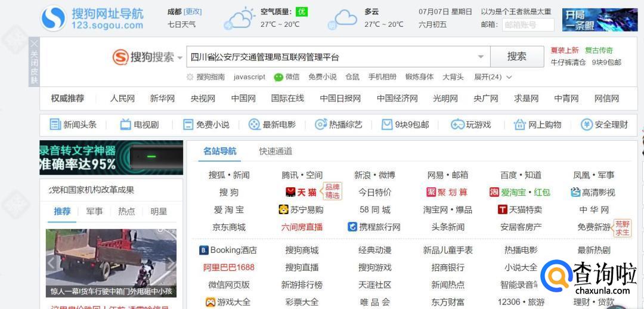The height and width of the screenshot is (309, 644).
Task: Change city via 更改 link
Action: (193, 11)
